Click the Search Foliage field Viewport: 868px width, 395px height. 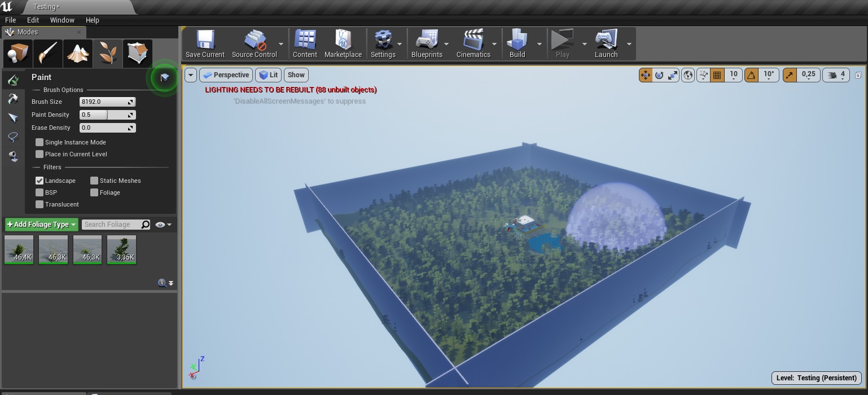tap(111, 225)
